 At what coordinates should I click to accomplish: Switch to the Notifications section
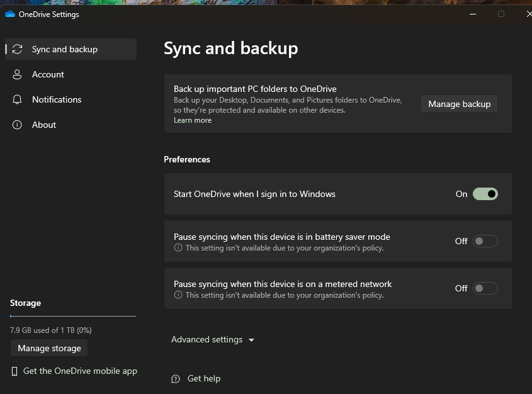(57, 99)
